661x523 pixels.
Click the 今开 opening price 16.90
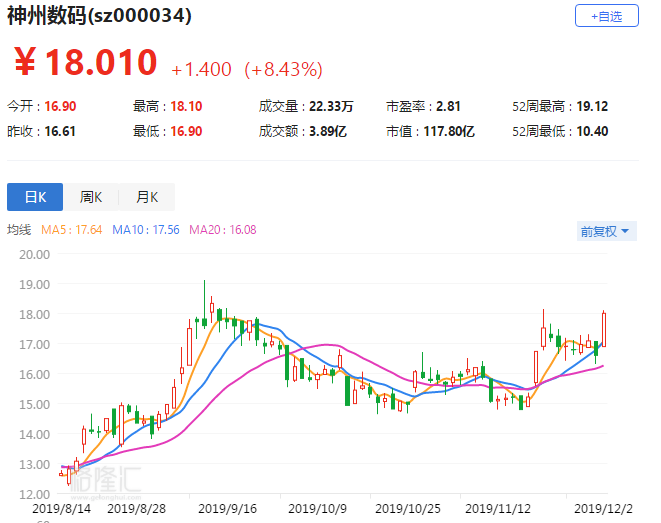click(60, 106)
